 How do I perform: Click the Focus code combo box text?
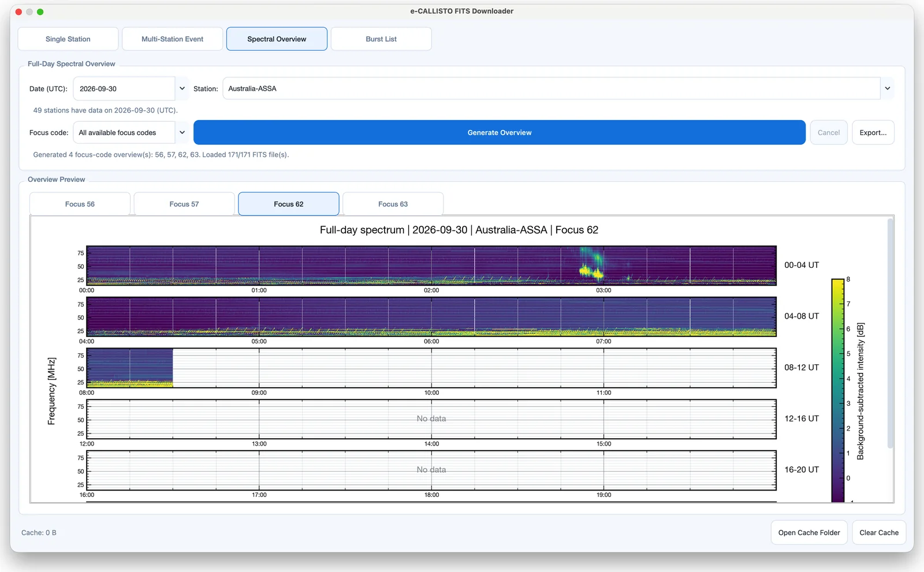click(x=124, y=133)
